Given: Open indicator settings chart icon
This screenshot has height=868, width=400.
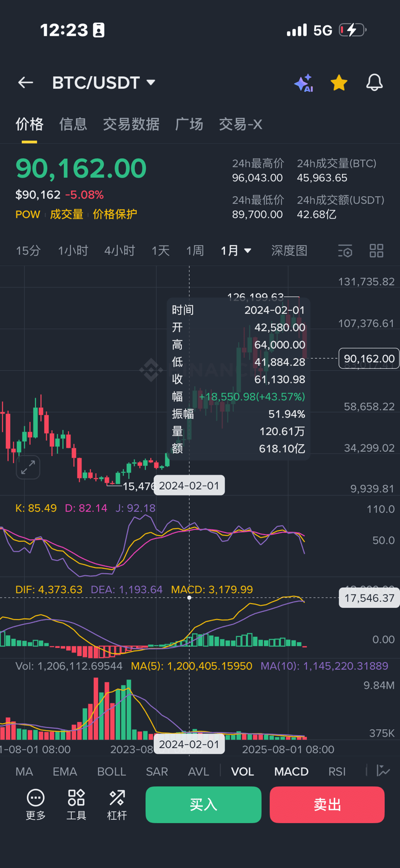Looking at the screenshot, I should 383,770.
